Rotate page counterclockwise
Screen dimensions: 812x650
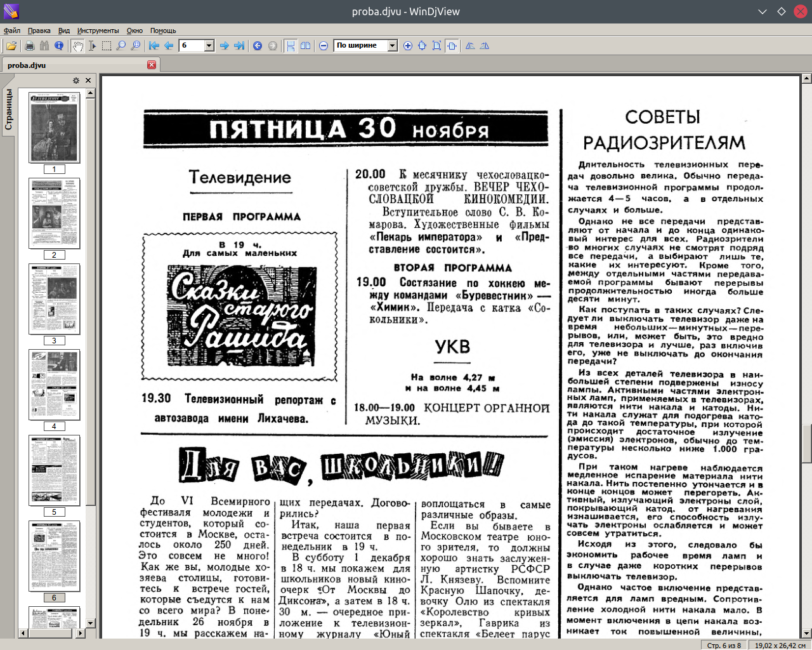coord(470,46)
